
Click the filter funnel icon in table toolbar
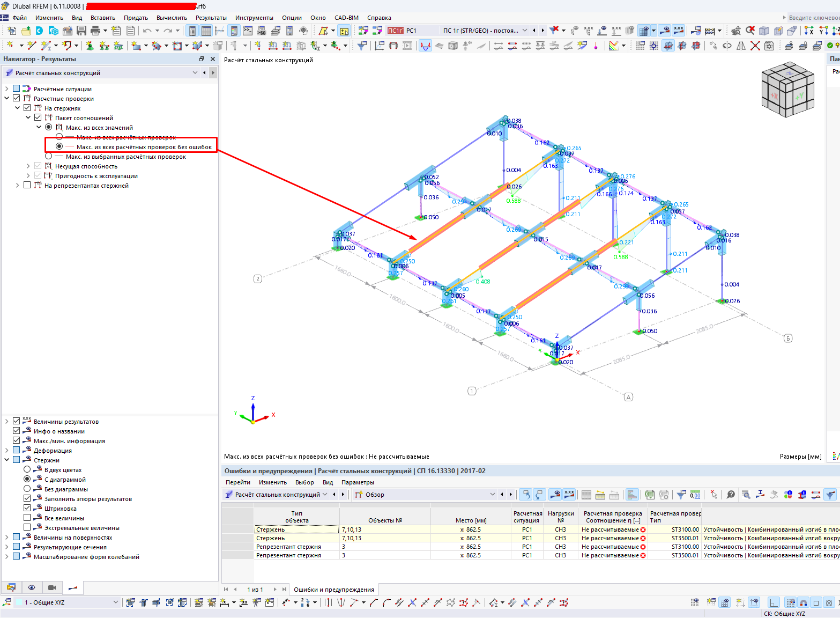[681, 495]
